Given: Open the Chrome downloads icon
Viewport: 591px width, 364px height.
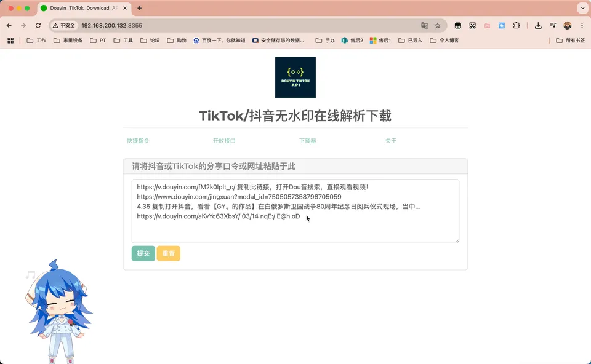Looking at the screenshot, I should click(x=538, y=26).
